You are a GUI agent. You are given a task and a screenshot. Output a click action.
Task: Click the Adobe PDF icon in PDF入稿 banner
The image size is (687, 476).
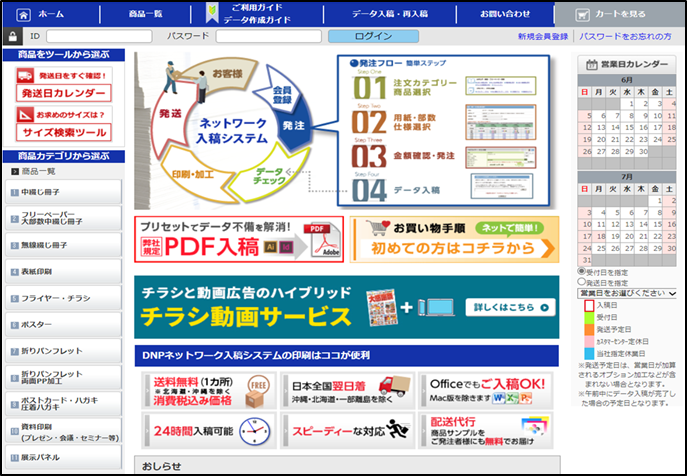[x=321, y=241]
